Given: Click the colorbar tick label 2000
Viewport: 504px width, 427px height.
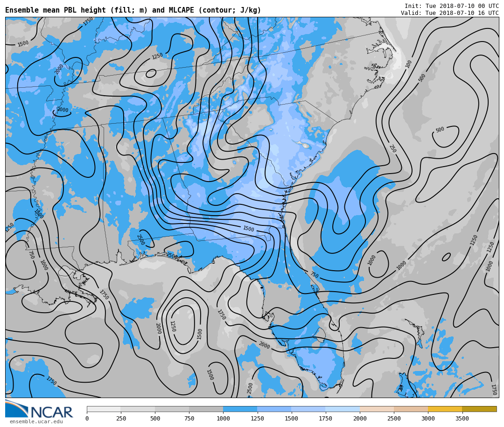Looking at the screenshot, I should pyautogui.click(x=360, y=418).
